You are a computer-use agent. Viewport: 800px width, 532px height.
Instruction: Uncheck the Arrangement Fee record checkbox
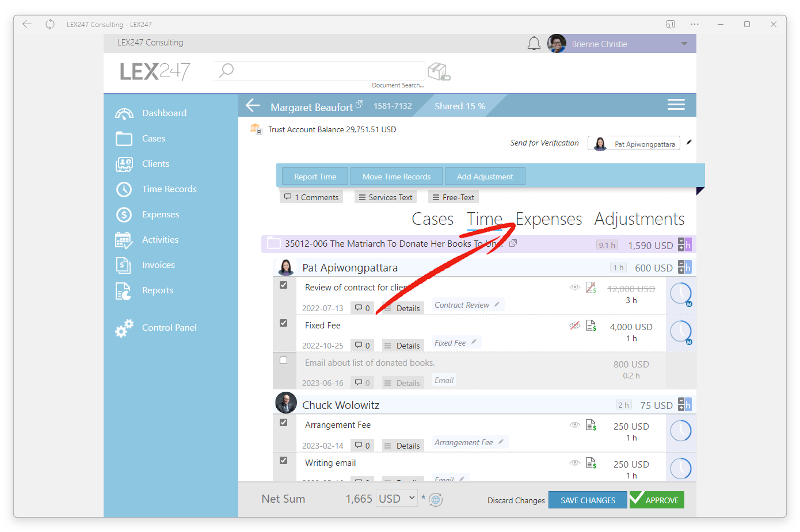coord(283,423)
